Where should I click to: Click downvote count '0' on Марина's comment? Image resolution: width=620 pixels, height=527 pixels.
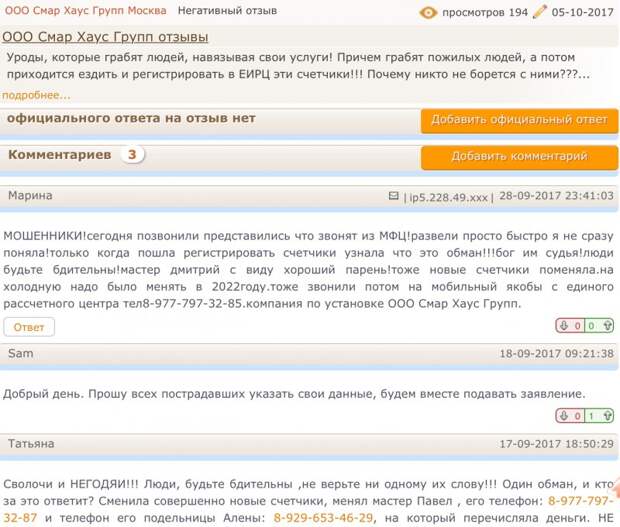pos(577,326)
